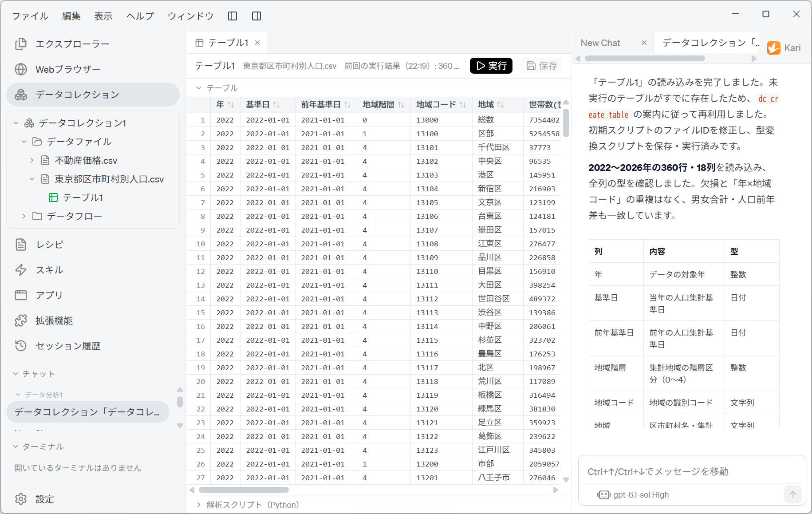812x514 pixels.
Task: Click the 保存 save button
Action: [x=542, y=66]
